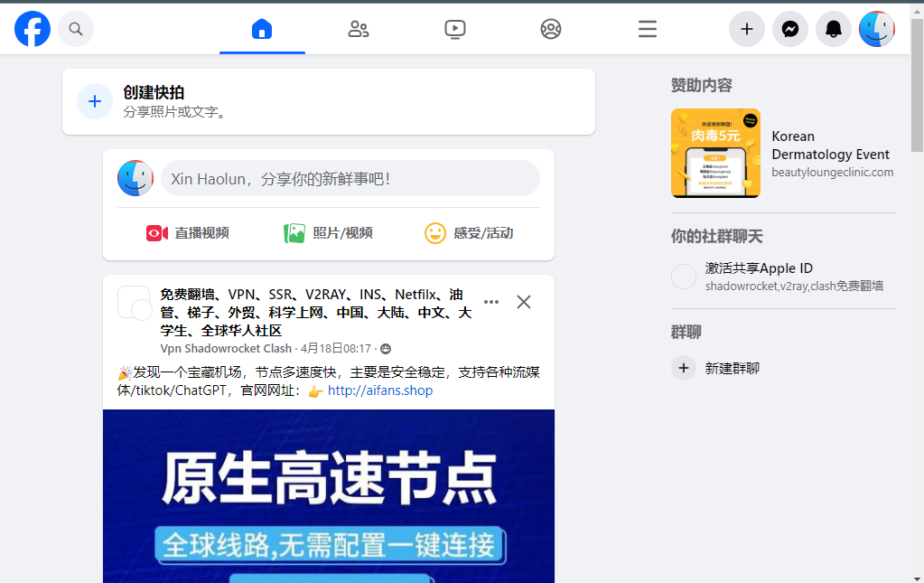
Task: Open the Korean Dermatology Event ad title
Action: (830, 145)
